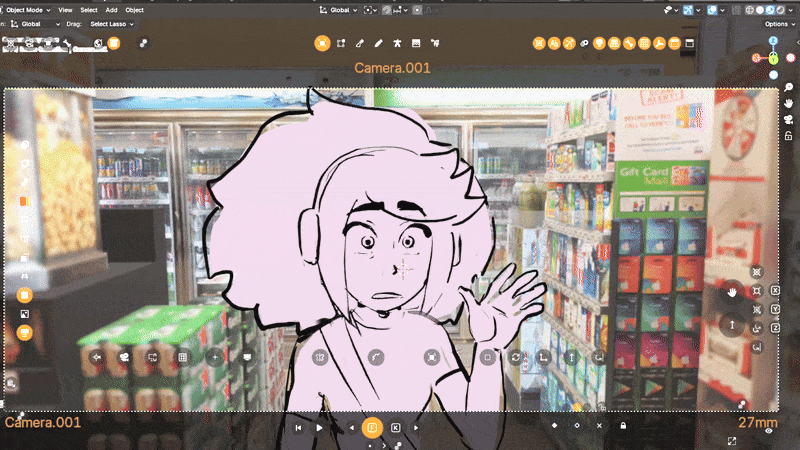Click the first orange crossed-box icon in the top-right row
The width and height of the screenshot is (800, 450).
pyautogui.click(x=539, y=43)
